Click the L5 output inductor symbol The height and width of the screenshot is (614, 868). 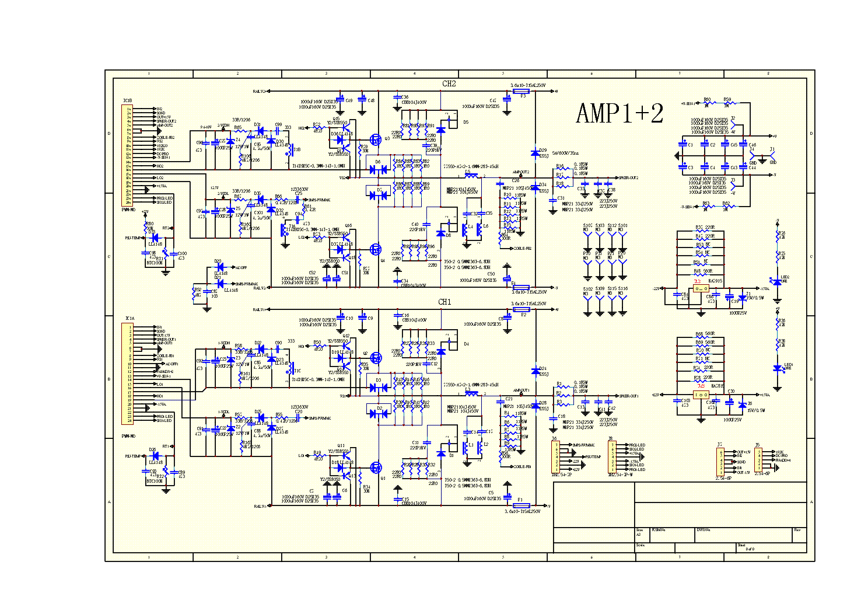point(471,175)
